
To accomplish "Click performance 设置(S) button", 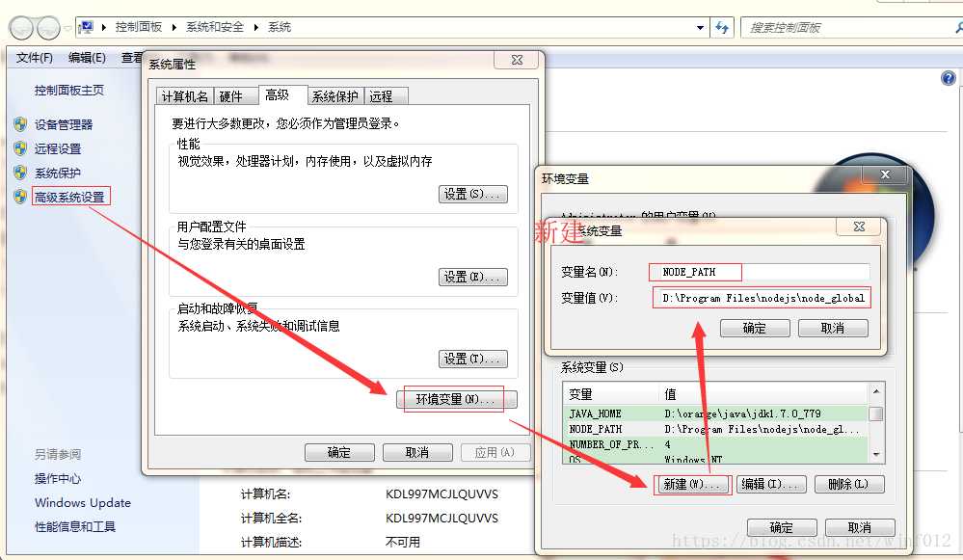I will point(473,194).
